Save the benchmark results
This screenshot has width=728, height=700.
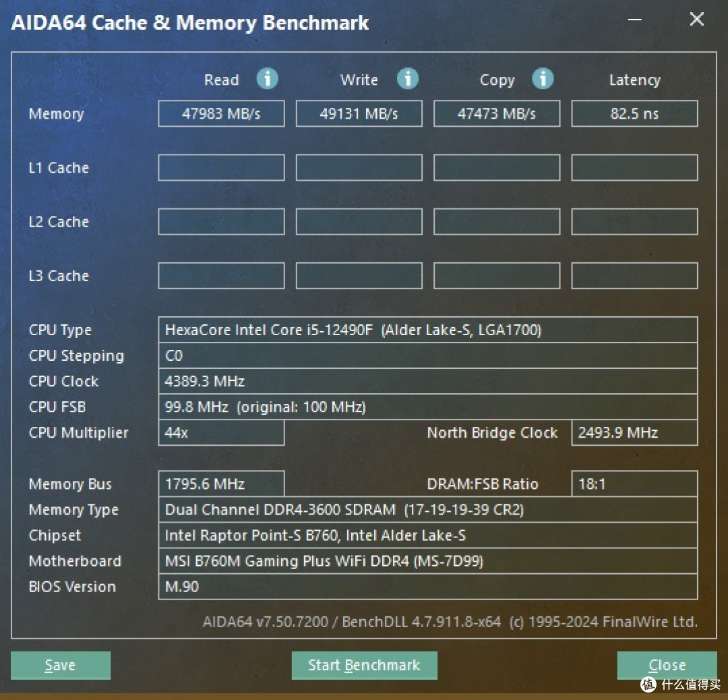61,665
